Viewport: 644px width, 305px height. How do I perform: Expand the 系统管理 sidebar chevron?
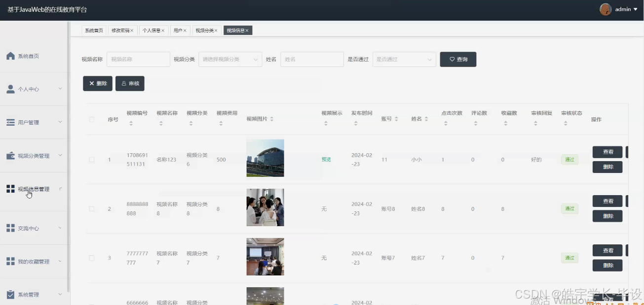coord(60,294)
